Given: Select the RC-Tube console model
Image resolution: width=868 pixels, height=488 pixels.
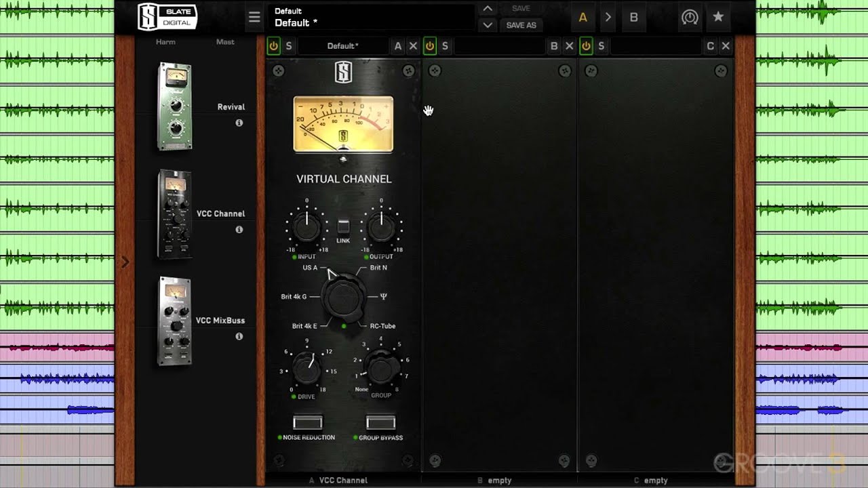Looking at the screenshot, I should click(x=382, y=326).
